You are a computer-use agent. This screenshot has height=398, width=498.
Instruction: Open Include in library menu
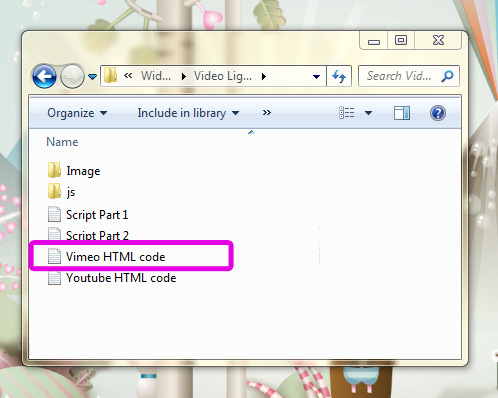coord(188,113)
